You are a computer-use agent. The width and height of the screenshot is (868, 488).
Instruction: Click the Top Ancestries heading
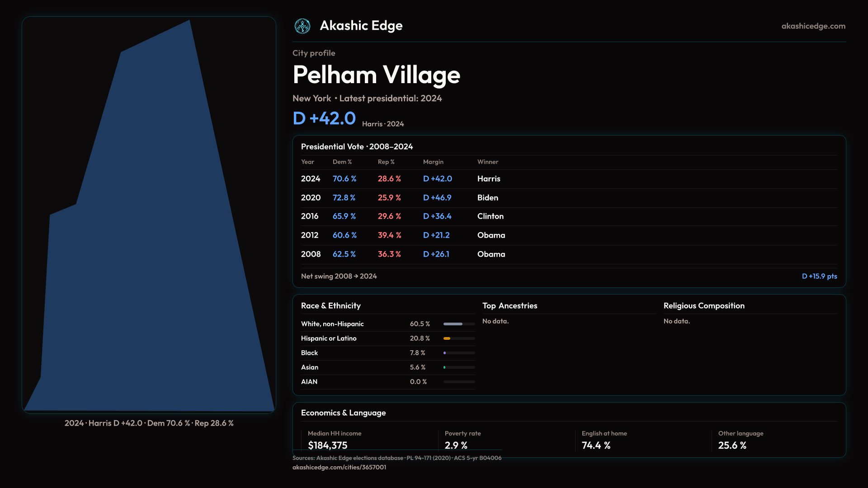[509, 306]
